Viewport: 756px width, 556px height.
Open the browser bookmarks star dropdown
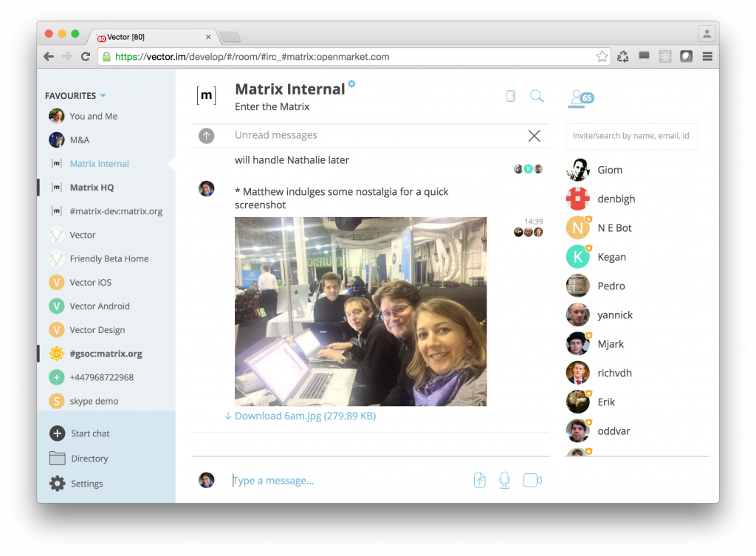(x=602, y=55)
